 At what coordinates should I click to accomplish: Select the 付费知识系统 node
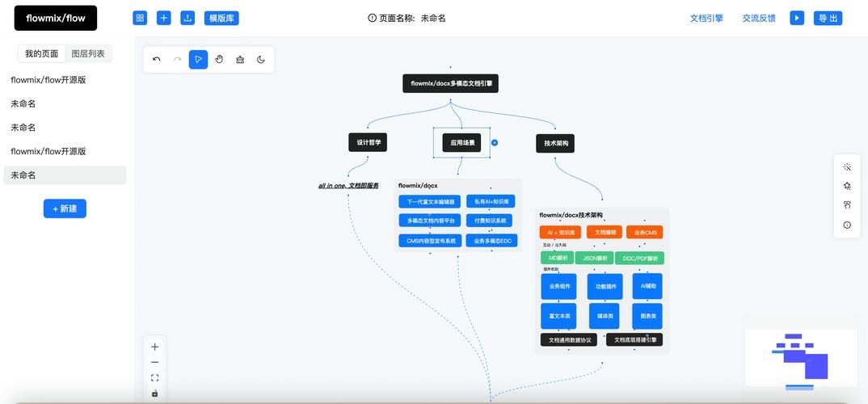(489, 221)
